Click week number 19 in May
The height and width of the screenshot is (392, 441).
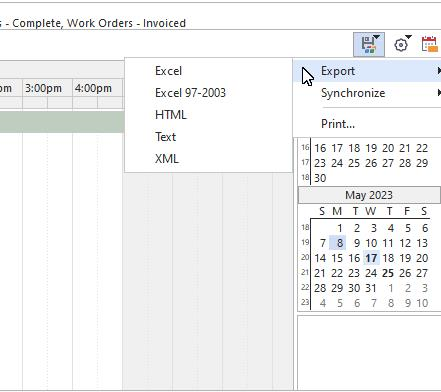click(305, 242)
